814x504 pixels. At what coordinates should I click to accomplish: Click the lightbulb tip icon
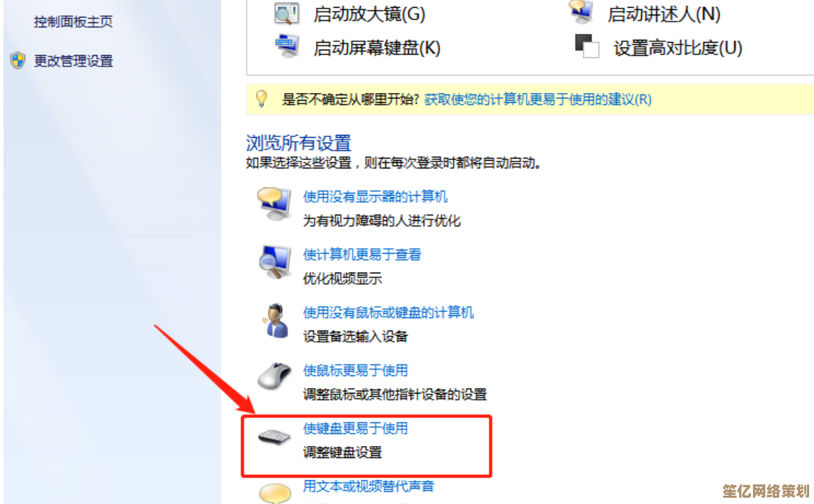pos(262,99)
